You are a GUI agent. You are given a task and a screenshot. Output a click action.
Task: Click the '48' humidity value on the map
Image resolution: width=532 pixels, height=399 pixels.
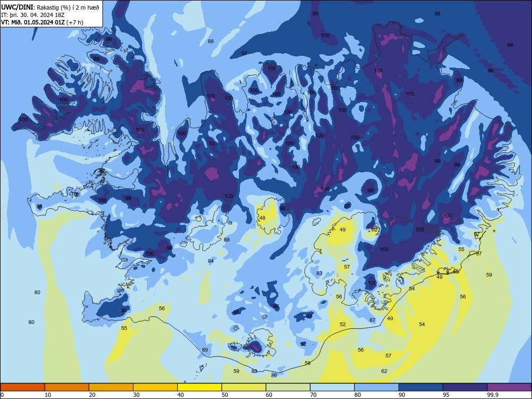pos(262,218)
